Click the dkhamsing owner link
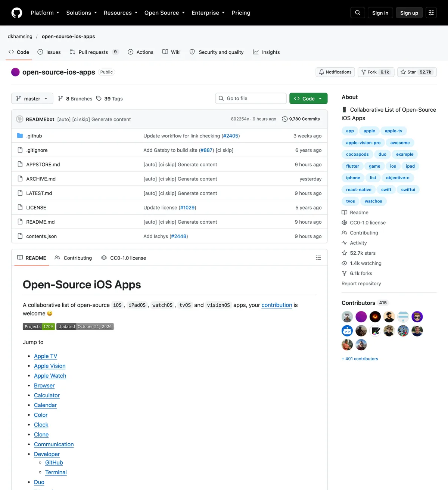Image resolution: width=448 pixels, height=490 pixels. (x=20, y=37)
